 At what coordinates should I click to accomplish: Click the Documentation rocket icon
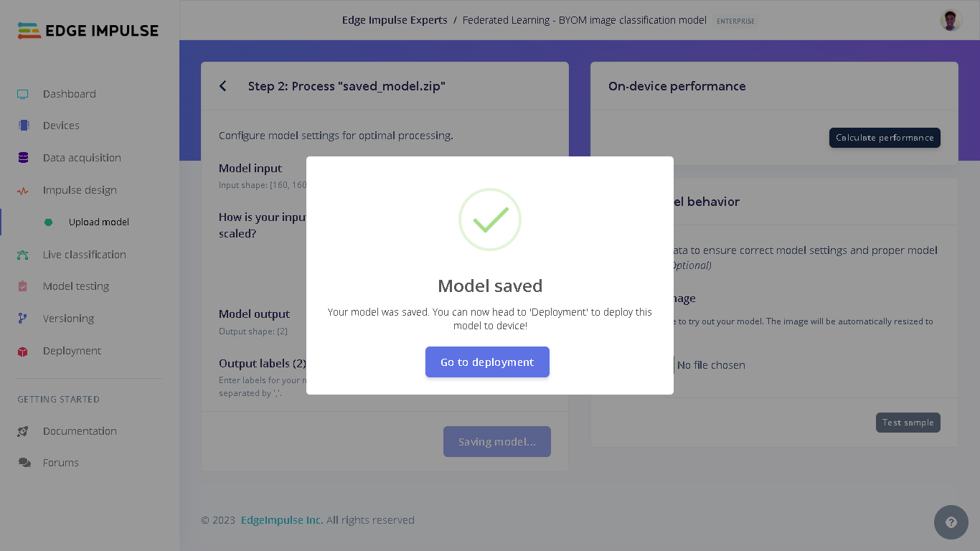tap(23, 431)
